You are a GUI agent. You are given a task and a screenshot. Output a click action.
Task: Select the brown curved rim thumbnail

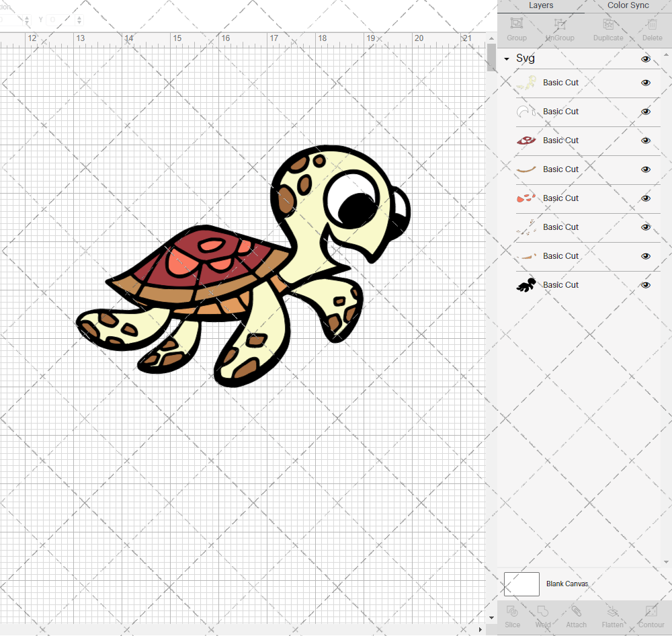point(526,169)
